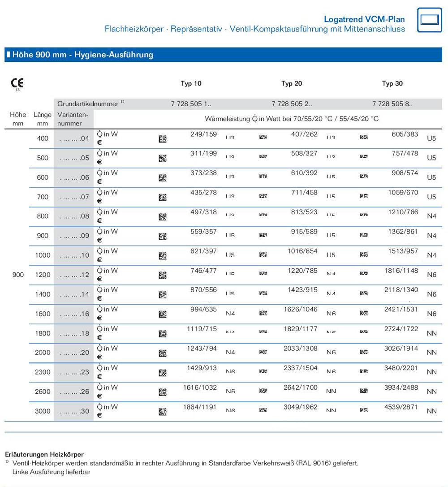Viewport: 448px width, 487px height.
Task: Click article number '7 728 505 1..'
Action: point(191,104)
